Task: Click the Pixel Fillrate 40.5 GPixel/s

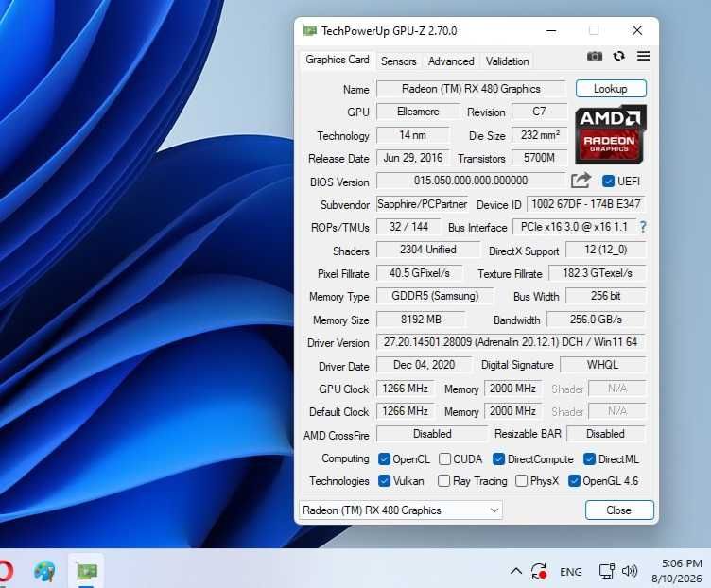Action: pos(420,273)
